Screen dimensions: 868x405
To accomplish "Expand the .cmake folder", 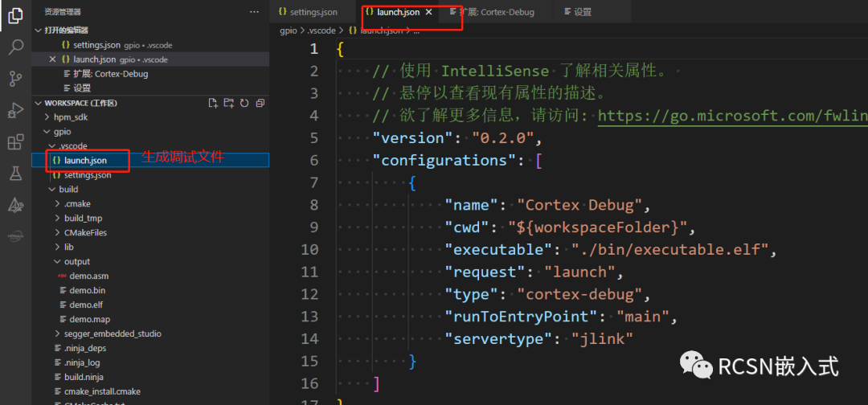I will point(58,203).
